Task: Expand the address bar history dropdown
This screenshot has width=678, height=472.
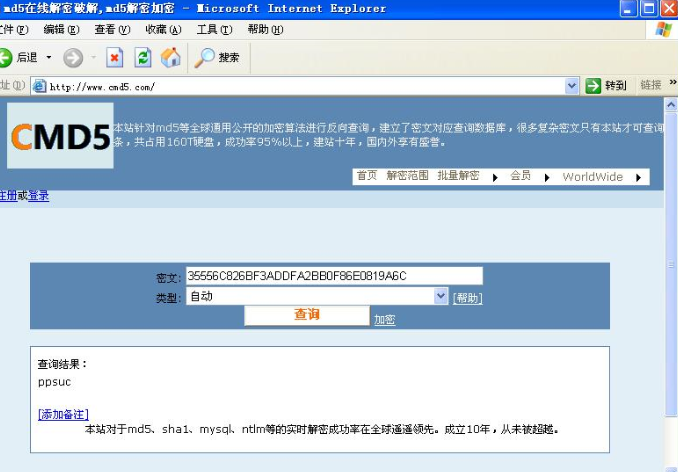Action: coord(572,86)
